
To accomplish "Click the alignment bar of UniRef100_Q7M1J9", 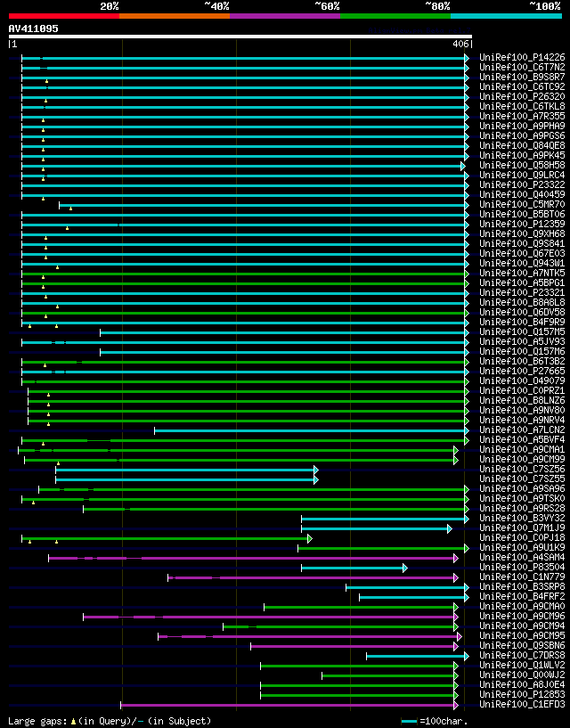I will (375, 528).
